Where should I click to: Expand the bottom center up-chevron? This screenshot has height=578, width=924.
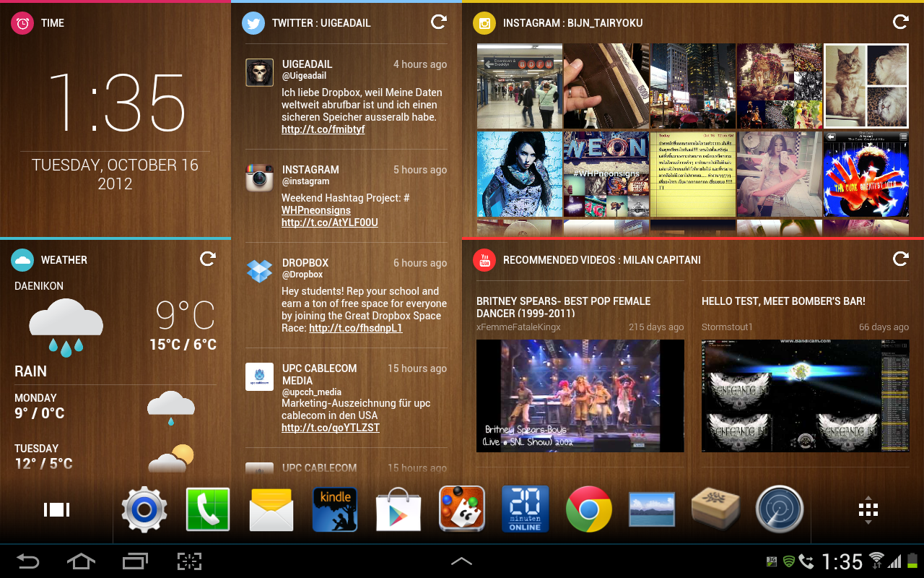tap(462, 561)
